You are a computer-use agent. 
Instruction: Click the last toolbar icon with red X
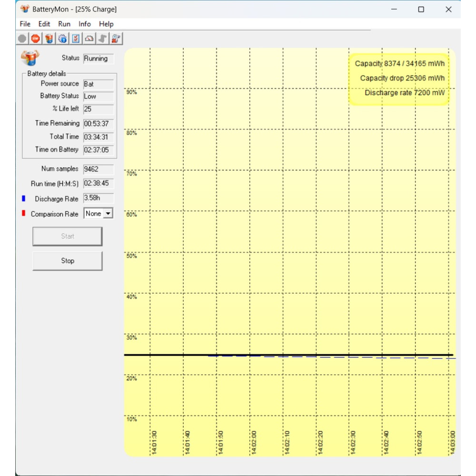[x=116, y=39]
